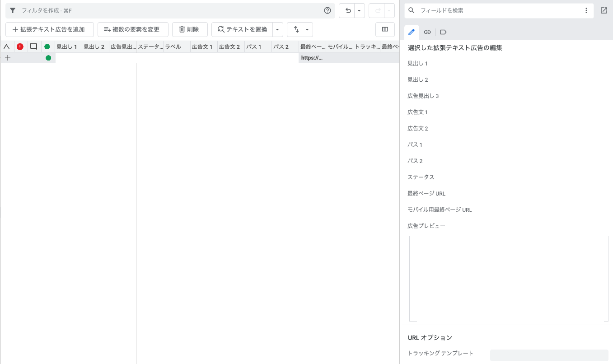Image resolution: width=613 pixels, height=364 pixels.
Task: Open the more options three-dot menu
Action: (586, 10)
